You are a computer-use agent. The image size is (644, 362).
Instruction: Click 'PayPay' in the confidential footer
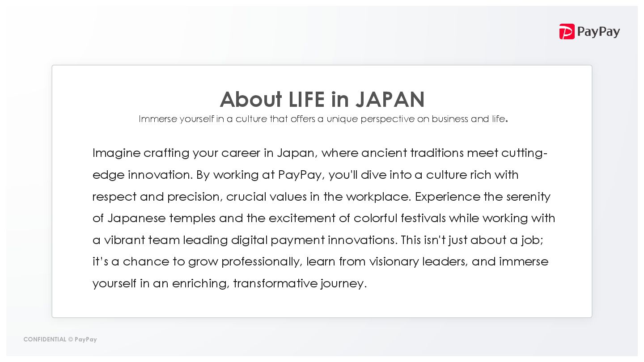(x=86, y=340)
